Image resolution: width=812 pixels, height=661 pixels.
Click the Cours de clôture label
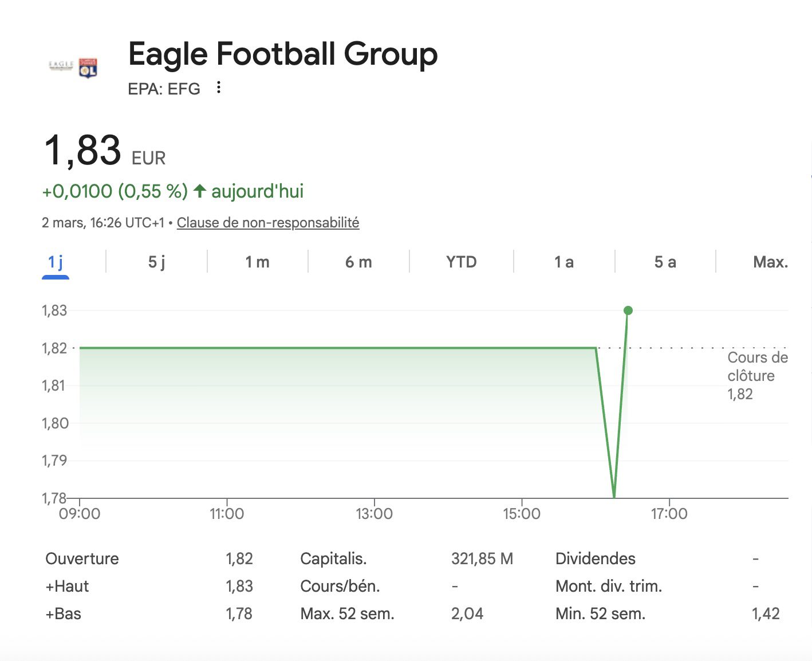(x=757, y=367)
